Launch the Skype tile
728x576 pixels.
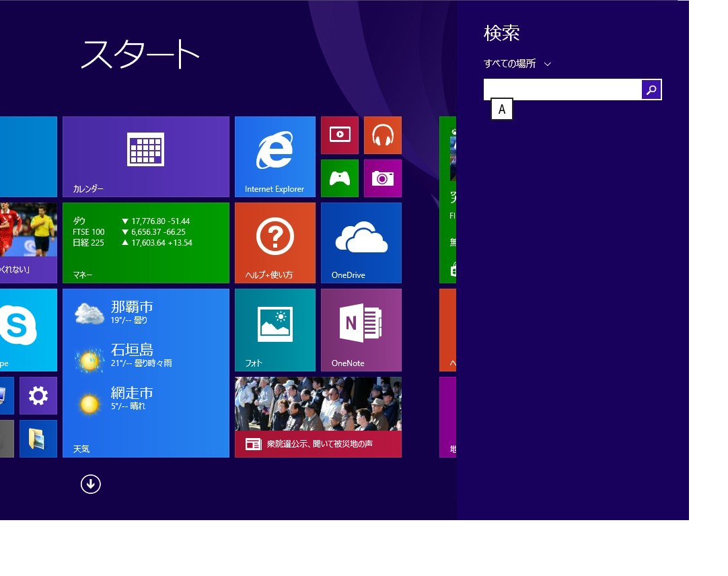[27, 330]
